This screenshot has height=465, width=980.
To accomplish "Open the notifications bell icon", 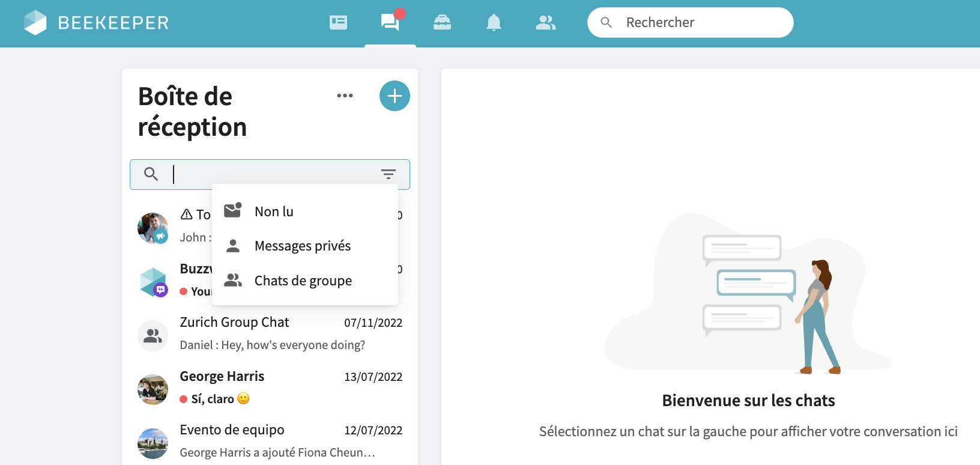I will (x=494, y=23).
